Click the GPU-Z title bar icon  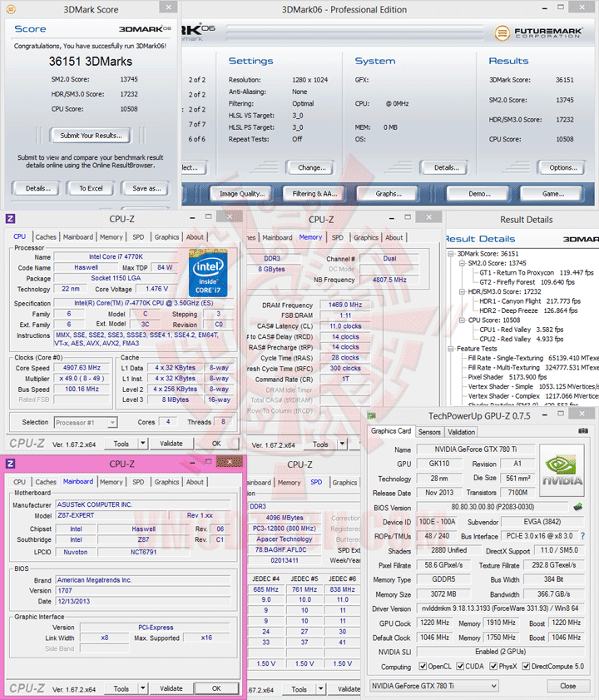[371, 415]
